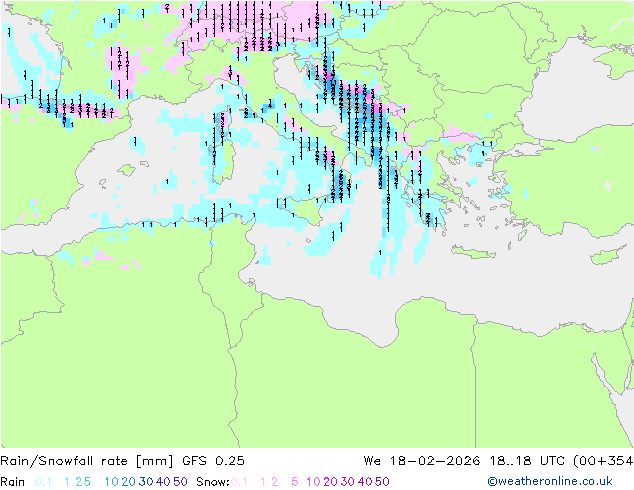Pick the Rain legend 30 value

pyautogui.click(x=146, y=482)
